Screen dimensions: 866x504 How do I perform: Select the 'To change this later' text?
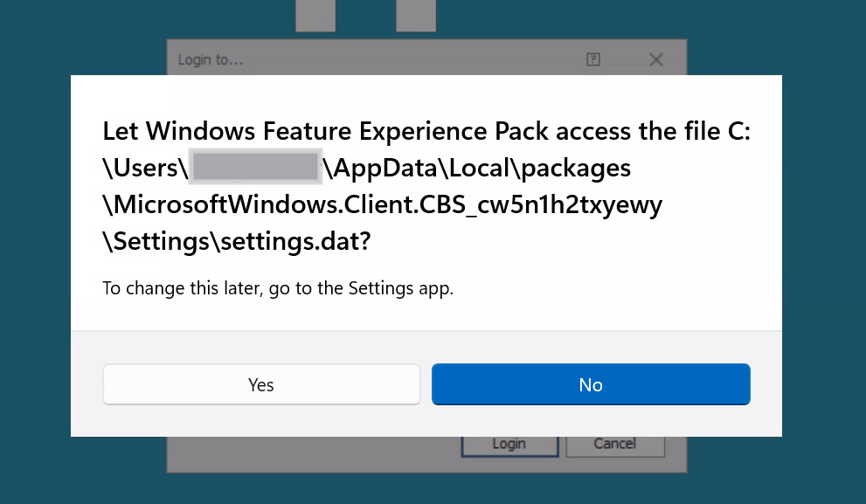pyautogui.click(x=278, y=288)
